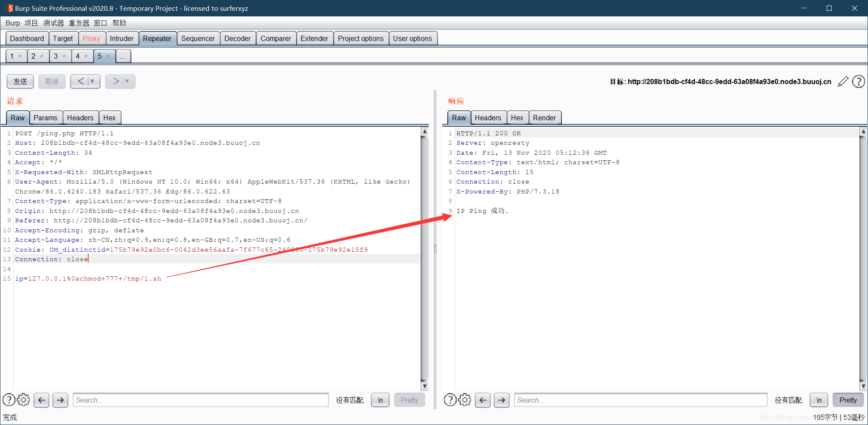The height and width of the screenshot is (425, 868).
Task: Open response panel help icon
Action: (450, 400)
